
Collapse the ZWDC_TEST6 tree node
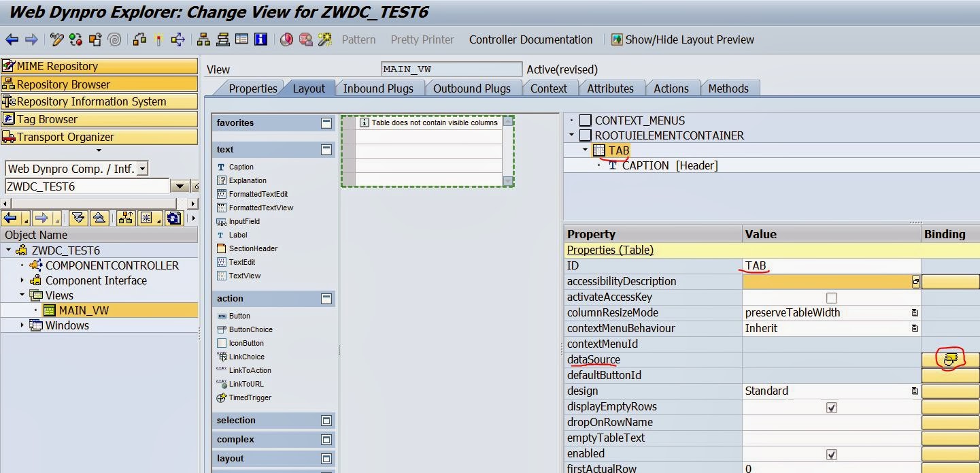point(9,250)
